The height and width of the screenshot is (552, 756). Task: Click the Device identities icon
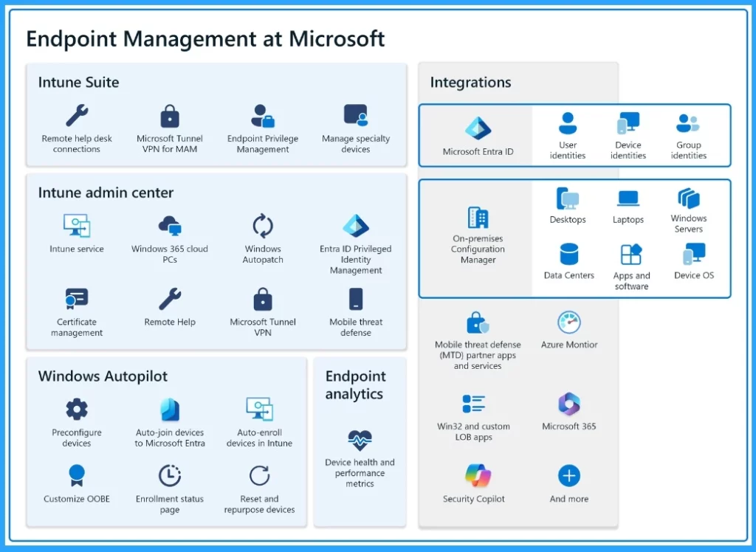coord(628,123)
